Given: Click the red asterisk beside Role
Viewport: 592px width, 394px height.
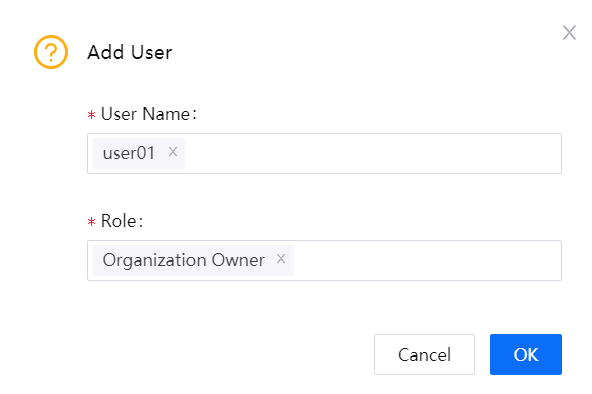Looking at the screenshot, I should (x=91, y=222).
